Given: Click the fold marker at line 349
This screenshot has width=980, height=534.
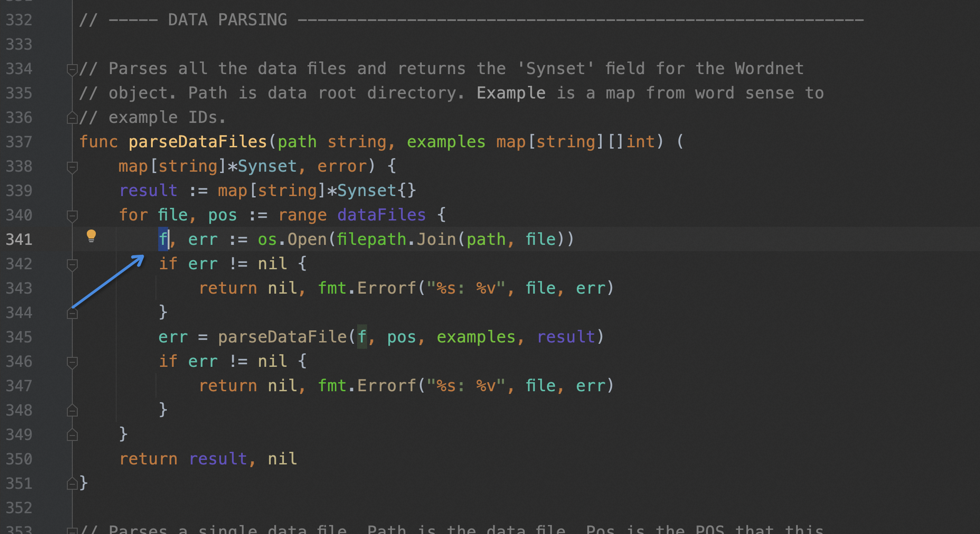Looking at the screenshot, I should pyautogui.click(x=71, y=435).
